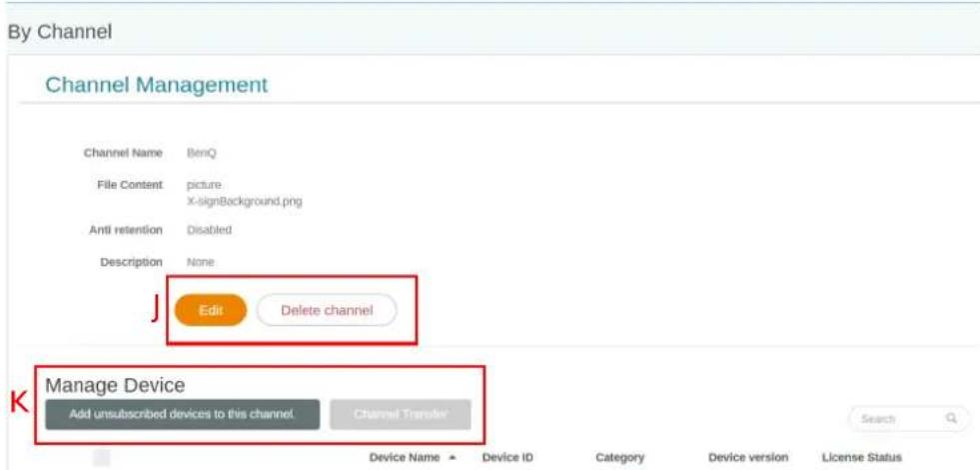Tick the select-all checkbox in the table header
The height and width of the screenshot is (470, 980).
point(101,458)
